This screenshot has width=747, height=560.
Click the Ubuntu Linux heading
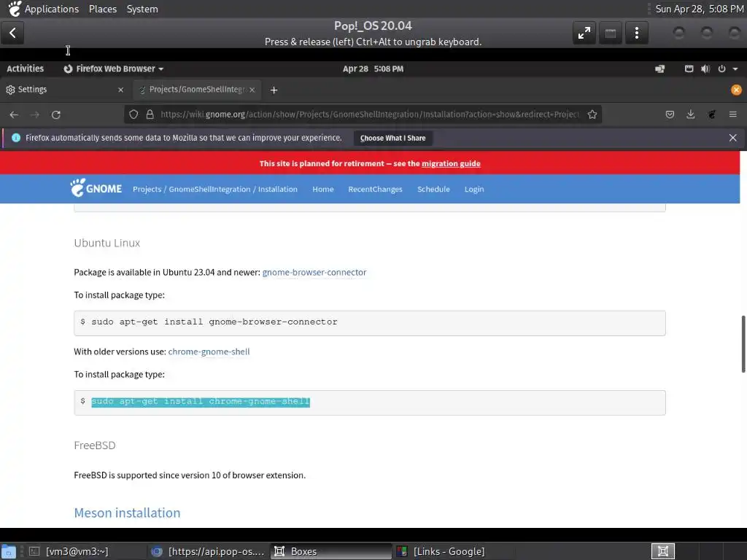(x=107, y=243)
